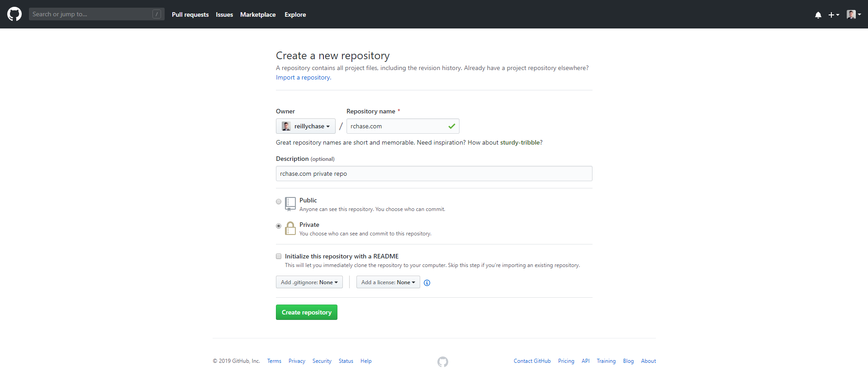Viewport: 868px width, 380px height.
Task: Open the Security footer link
Action: [322, 361]
